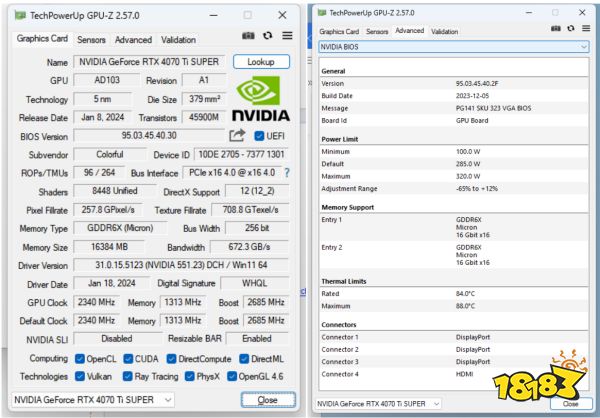Click Boost clock field in GPU Clock row
This screenshot has height=418, width=600.
[x=266, y=302]
